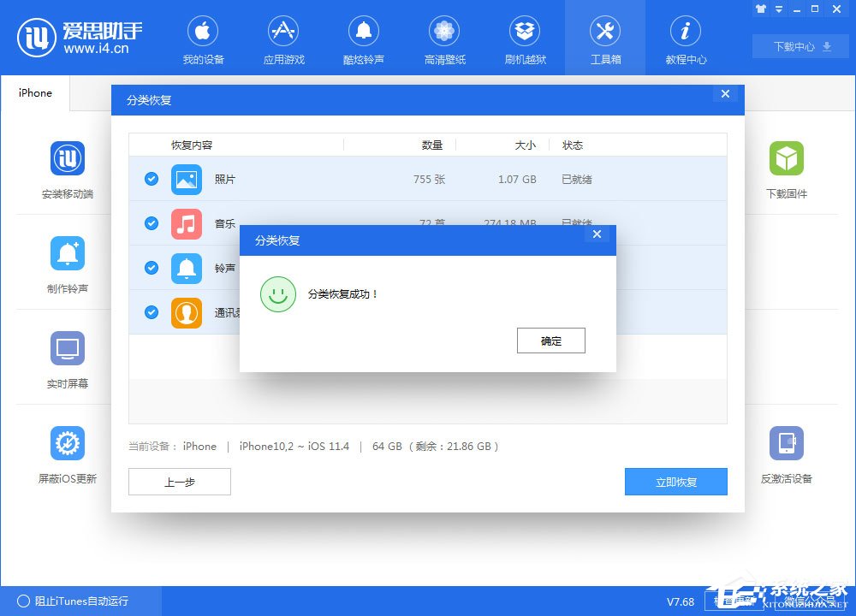This screenshot has width=856, height=616.
Task: Click the 立即恢复 restore now button
Action: click(x=675, y=482)
